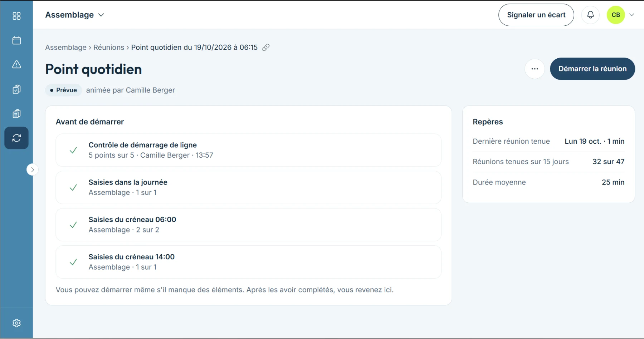Expand the user account menu chevron
The height and width of the screenshot is (339, 644).
point(632,15)
